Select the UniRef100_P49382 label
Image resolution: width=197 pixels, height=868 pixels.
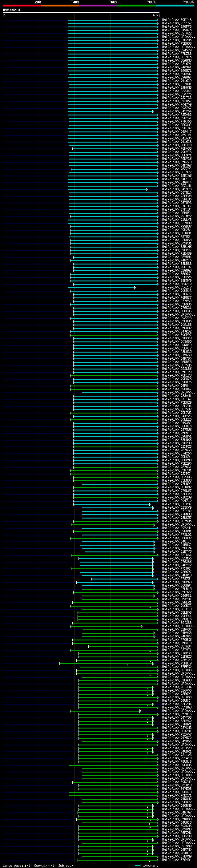pos(177,423)
